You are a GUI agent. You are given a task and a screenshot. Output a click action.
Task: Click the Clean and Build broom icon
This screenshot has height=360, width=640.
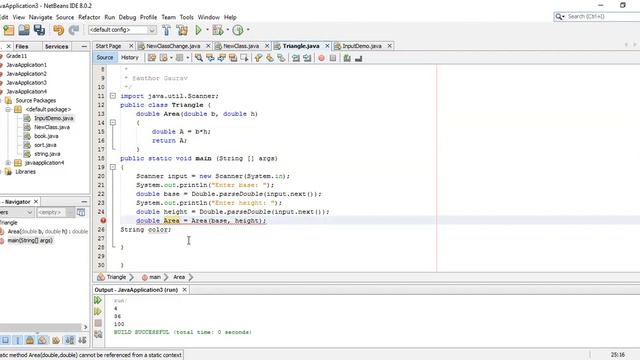point(182,30)
